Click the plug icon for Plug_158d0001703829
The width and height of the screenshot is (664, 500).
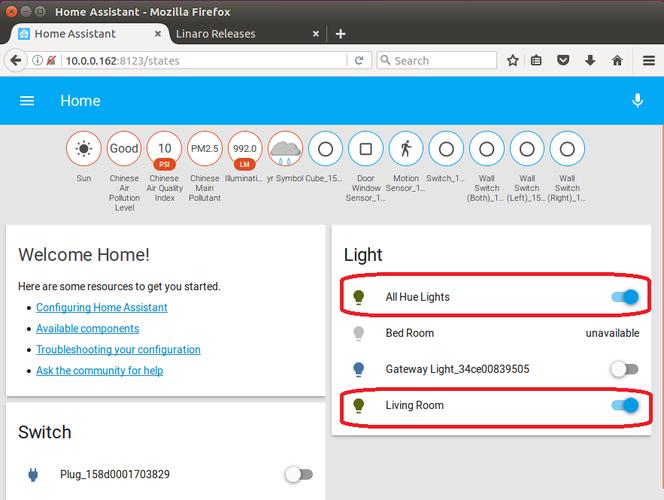33,475
